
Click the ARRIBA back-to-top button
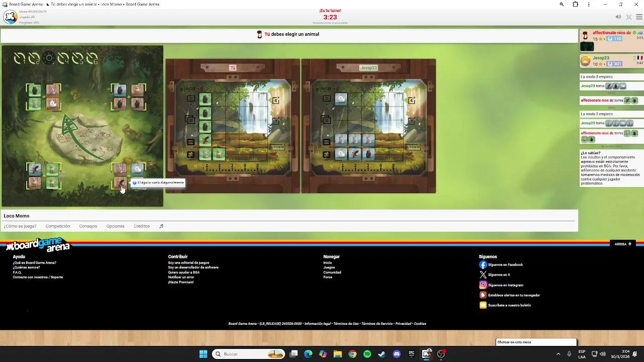click(623, 244)
